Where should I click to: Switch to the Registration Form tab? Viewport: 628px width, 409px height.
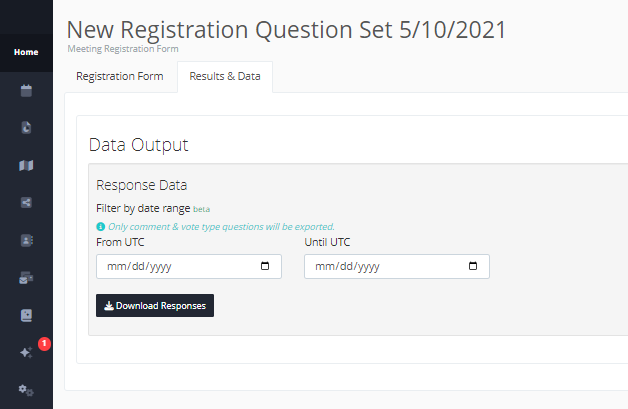pyautogui.click(x=120, y=77)
